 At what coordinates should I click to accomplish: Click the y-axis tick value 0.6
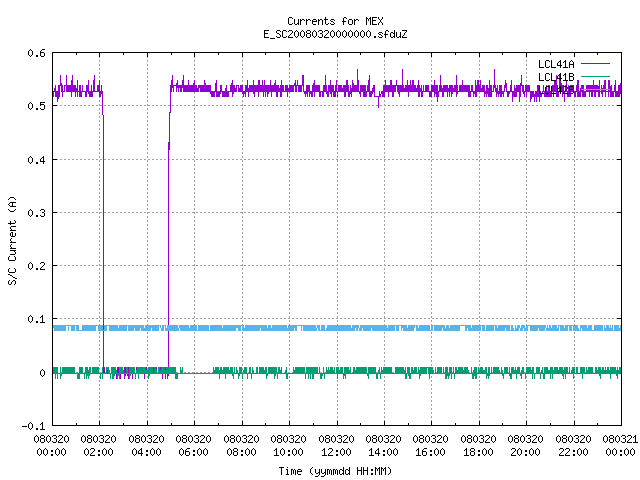pos(36,53)
